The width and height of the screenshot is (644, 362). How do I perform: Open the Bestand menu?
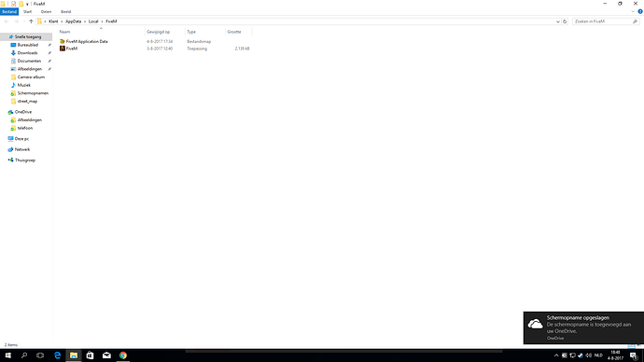point(9,11)
